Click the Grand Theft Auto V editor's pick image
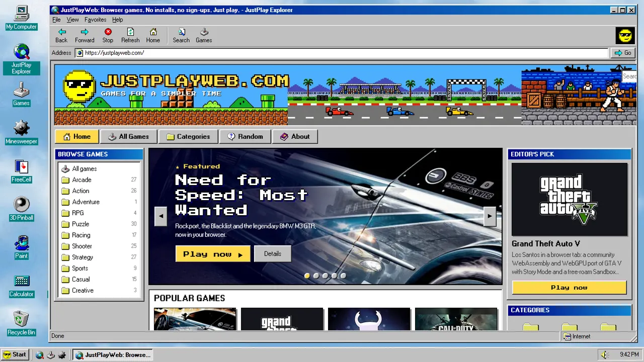Viewport: 644px width, 362px height. click(x=570, y=200)
